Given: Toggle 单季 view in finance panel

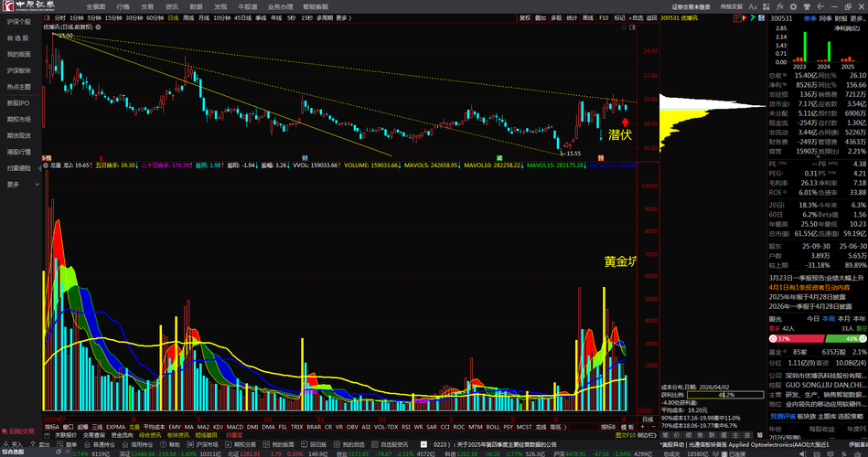Looking at the screenshot, I should click(x=809, y=18).
